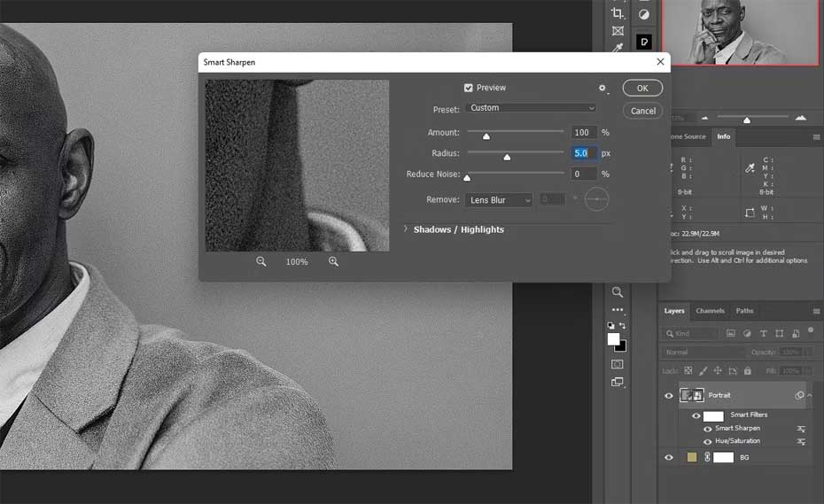Cancel the Smart Sharpen dialog
824x504 pixels.
(x=642, y=111)
